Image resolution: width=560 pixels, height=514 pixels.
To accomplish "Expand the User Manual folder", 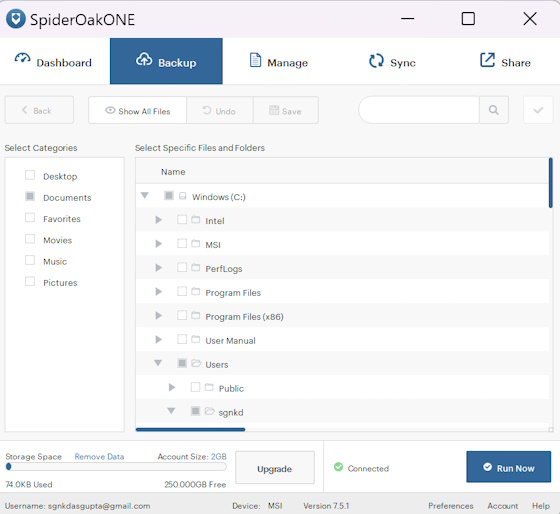I will click(159, 339).
